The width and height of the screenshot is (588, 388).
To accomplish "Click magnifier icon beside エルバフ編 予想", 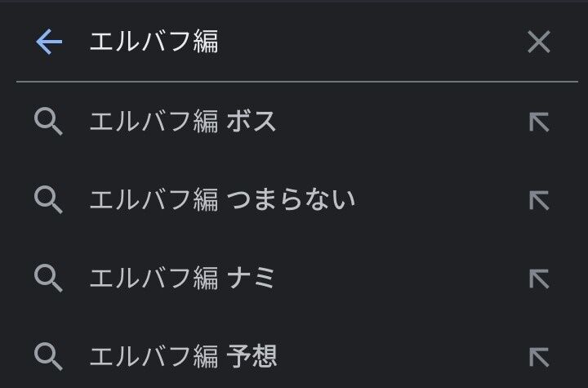I will tap(48, 356).
